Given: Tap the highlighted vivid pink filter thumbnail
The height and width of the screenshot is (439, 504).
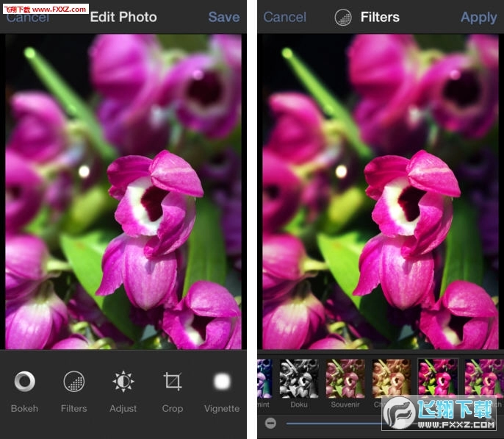Looking at the screenshot, I should [x=438, y=377].
